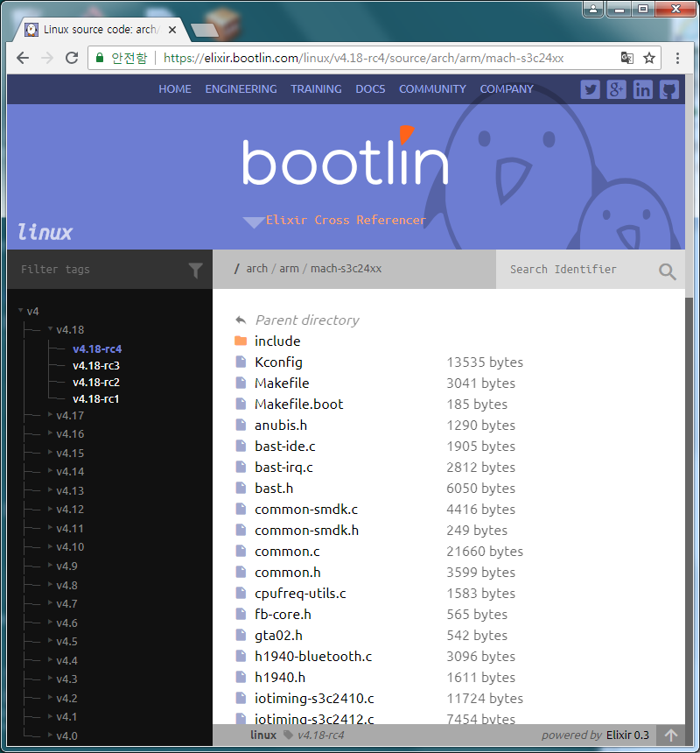Viewport: 700px width, 753px height.
Task: Open the COMMUNITY menu item
Action: [433, 89]
